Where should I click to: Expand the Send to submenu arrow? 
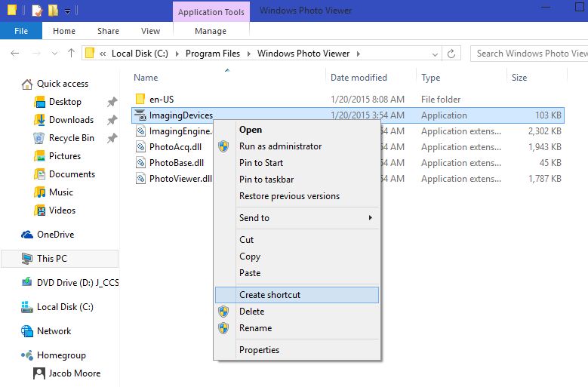(370, 218)
